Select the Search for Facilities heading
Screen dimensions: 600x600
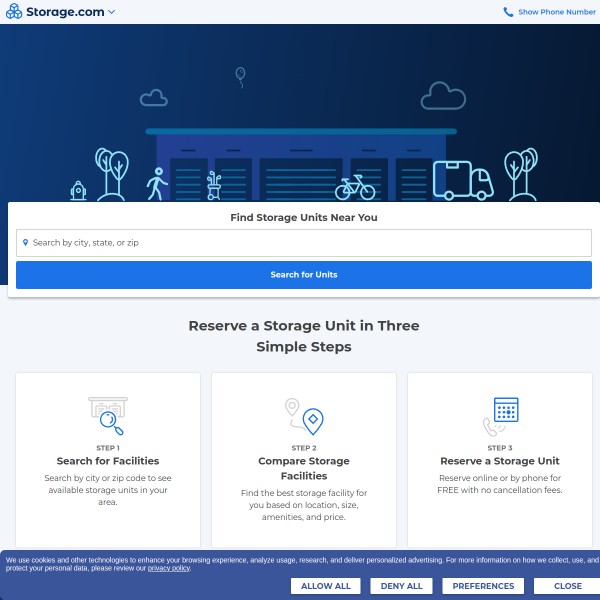(108, 461)
